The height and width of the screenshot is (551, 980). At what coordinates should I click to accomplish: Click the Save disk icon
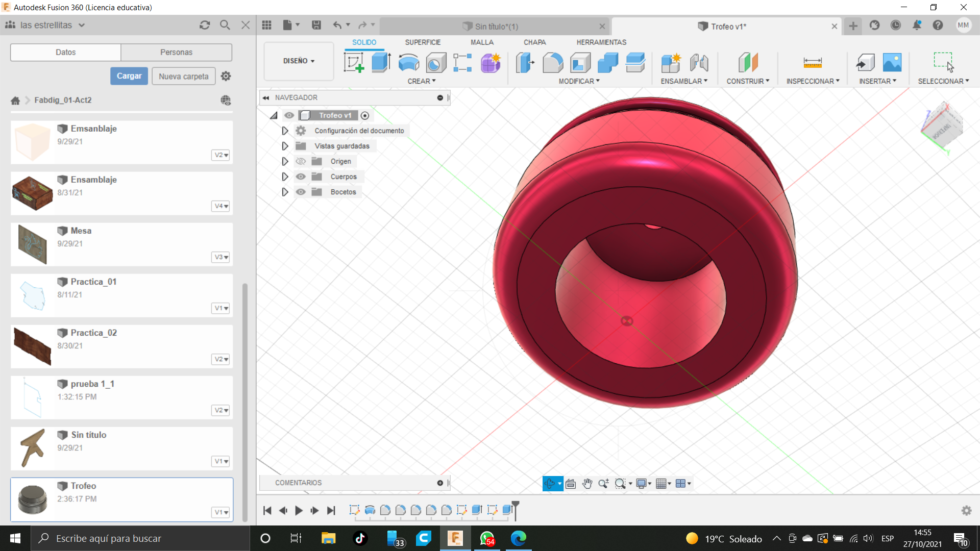click(x=316, y=25)
